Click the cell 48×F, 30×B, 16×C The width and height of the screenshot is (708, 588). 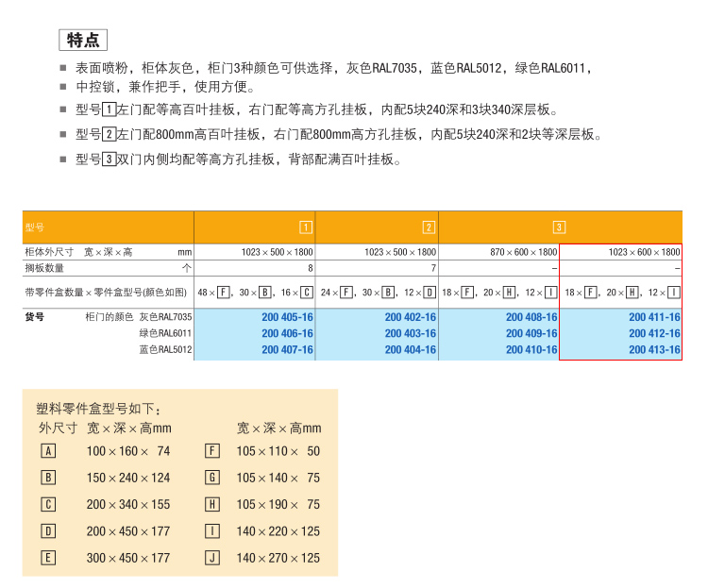[x=255, y=293]
